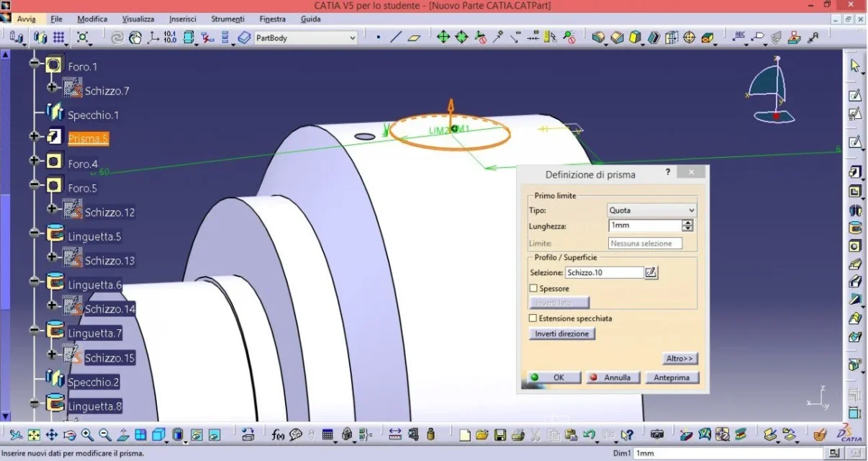Click the Formula f(x) icon

point(279,435)
